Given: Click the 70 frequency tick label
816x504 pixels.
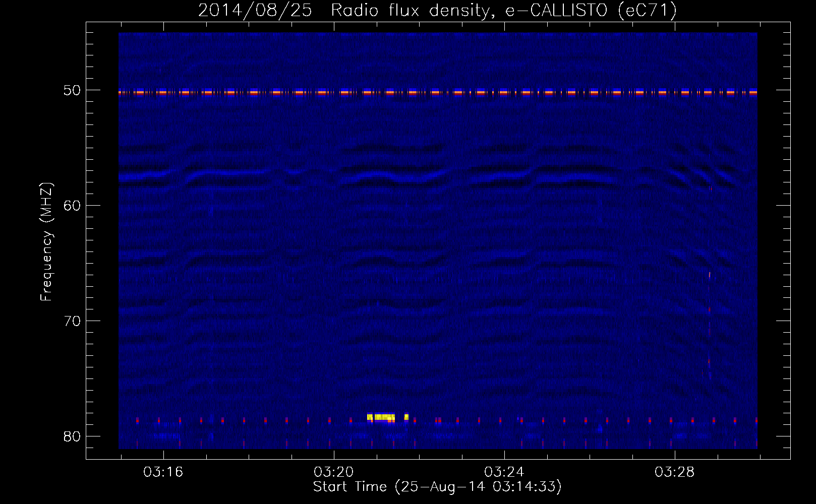Looking at the screenshot, I should (x=72, y=321).
